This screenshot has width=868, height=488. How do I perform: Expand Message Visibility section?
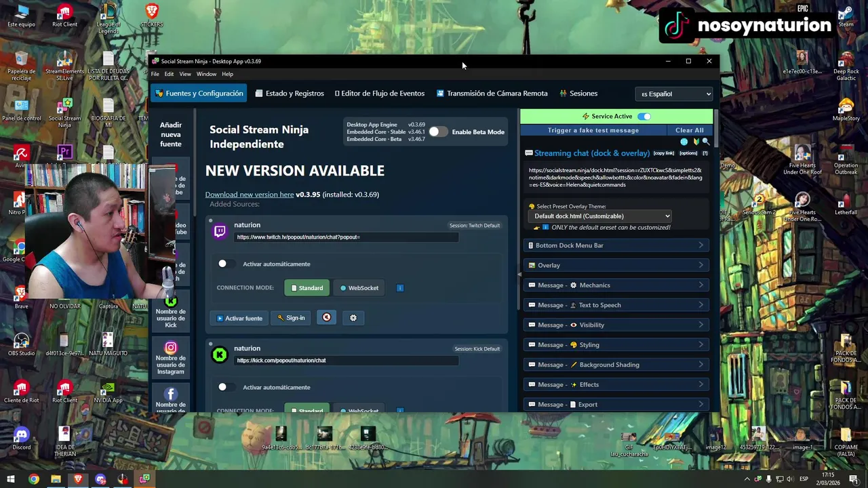click(616, 325)
